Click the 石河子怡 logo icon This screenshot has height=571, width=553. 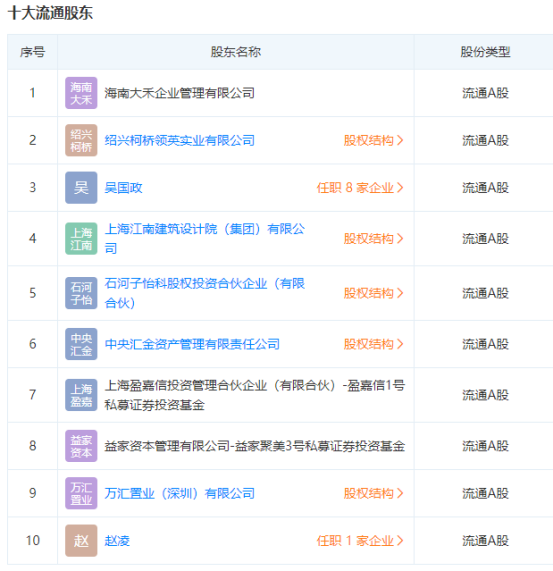tap(81, 293)
